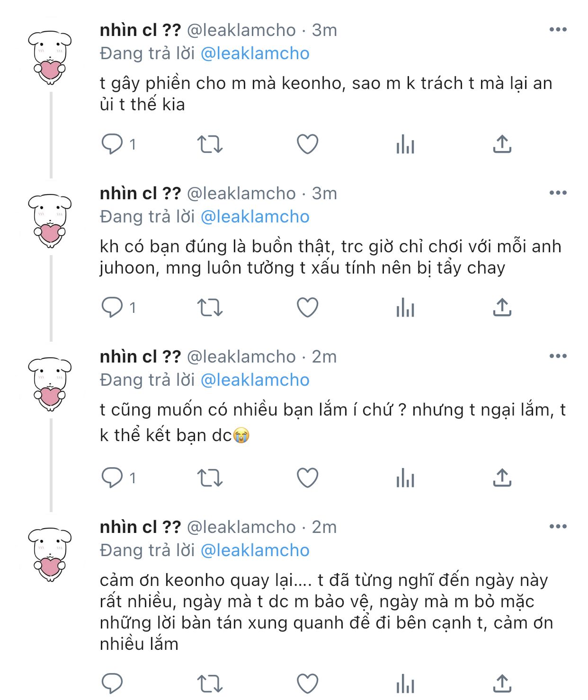The width and height of the screenshot is (588, 700).
Task: View analytics of the first tweet
Action: [x=405, y=144]
